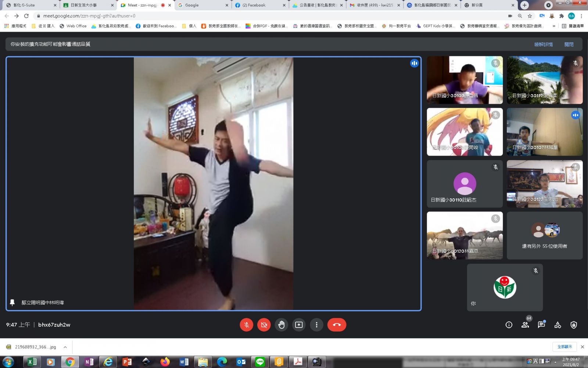
Task: Click taskbar clock showing 上午 09:47
Action: coord(571,362)
